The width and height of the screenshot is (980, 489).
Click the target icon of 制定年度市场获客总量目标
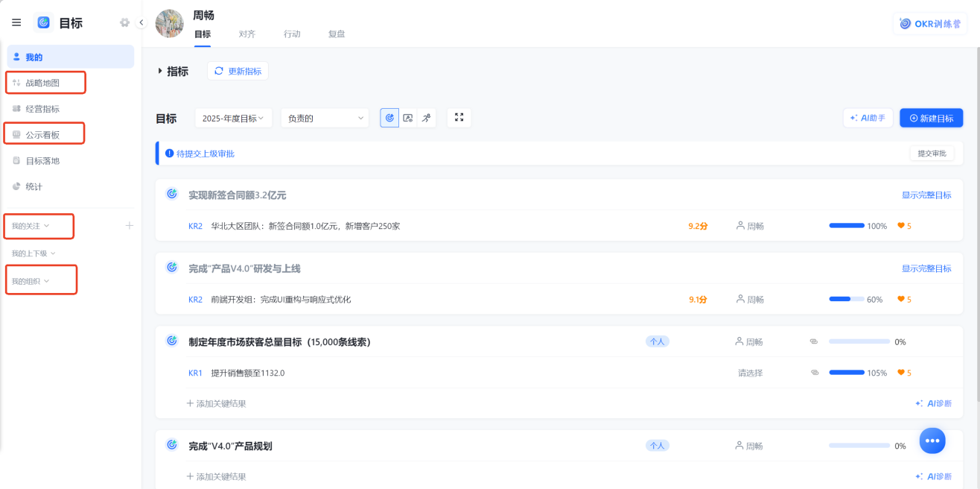click(x=172, y=341)
